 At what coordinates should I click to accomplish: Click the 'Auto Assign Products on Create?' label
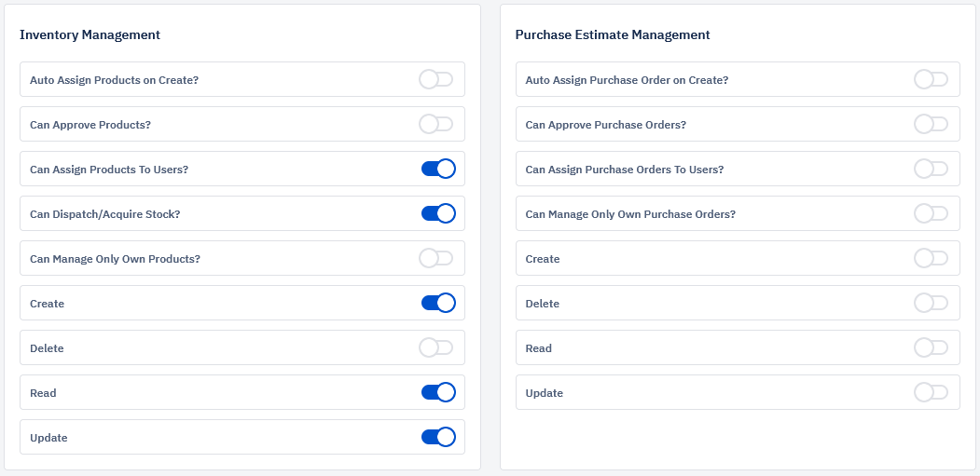[x=115, y=80]
